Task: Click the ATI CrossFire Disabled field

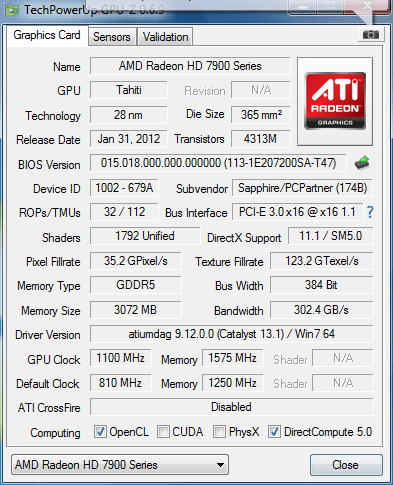Action: [x=232, y=407]
